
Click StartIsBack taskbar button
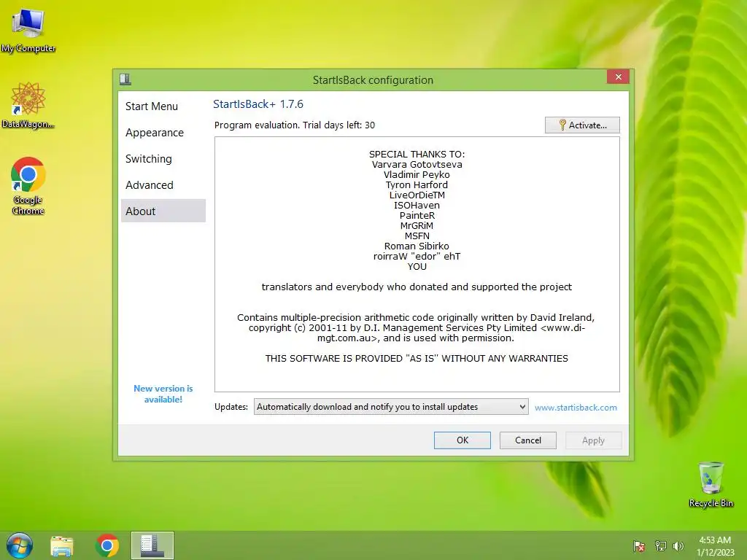(x=152, y=545)
